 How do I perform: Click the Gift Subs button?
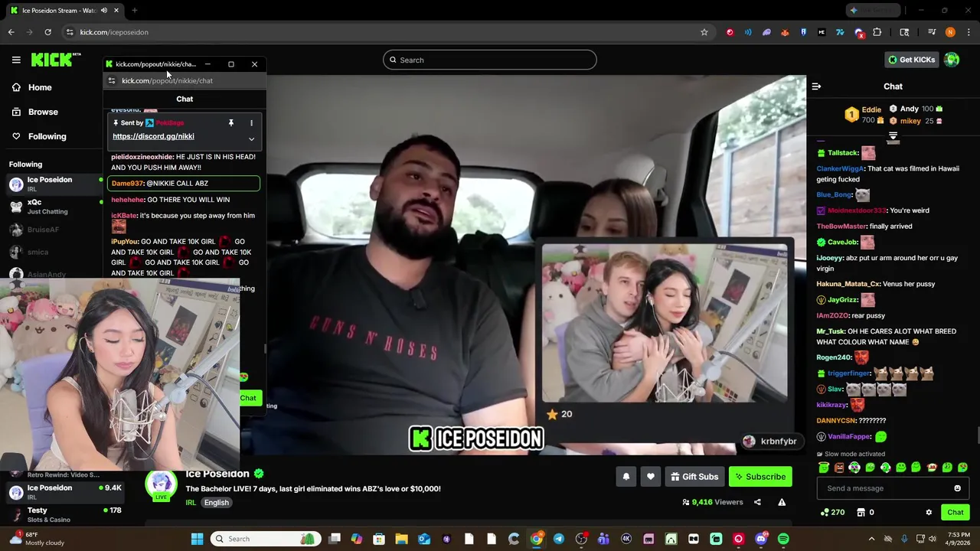694,477
